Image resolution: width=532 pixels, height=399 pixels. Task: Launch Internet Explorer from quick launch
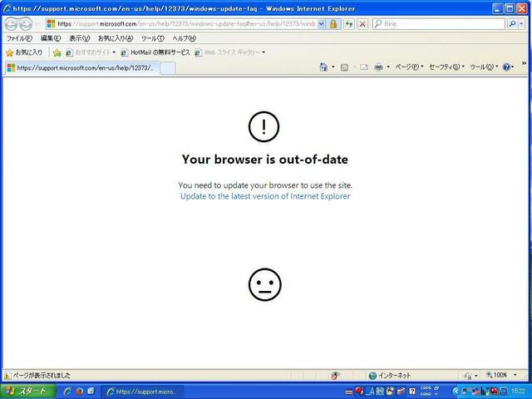pos(67,392)
